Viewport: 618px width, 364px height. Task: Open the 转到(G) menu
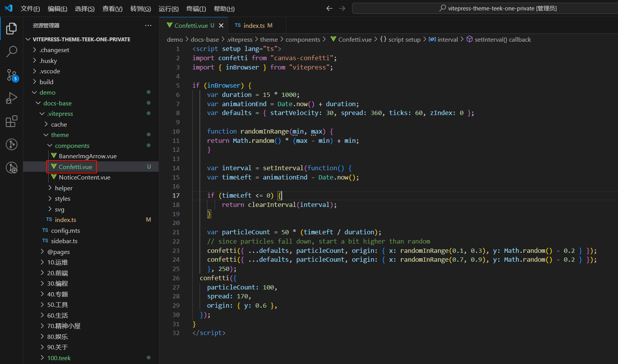point(141,8)
